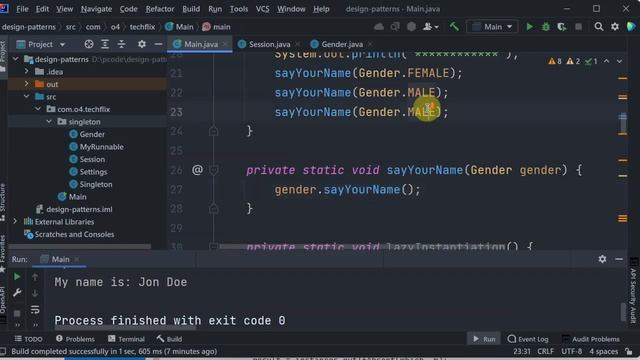The image size is (640, 360).
Task: Open Project panel options gear
Action: [x=142, y=44]
